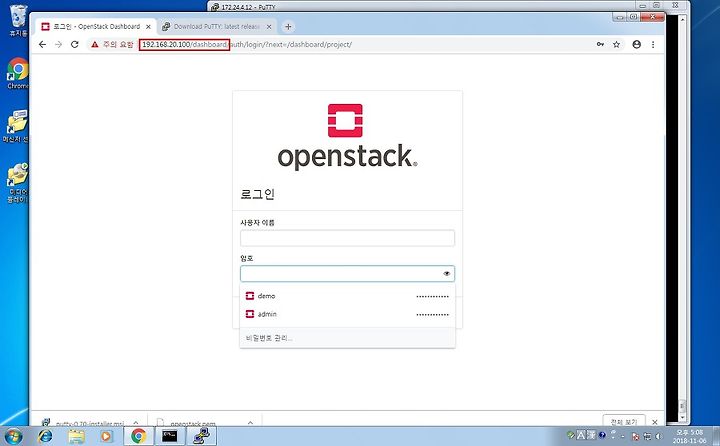The height and width of the screenshot is (446, 720).
Task: Launch Internet Explorer from the taskbar
Action: tap(45, 436)
